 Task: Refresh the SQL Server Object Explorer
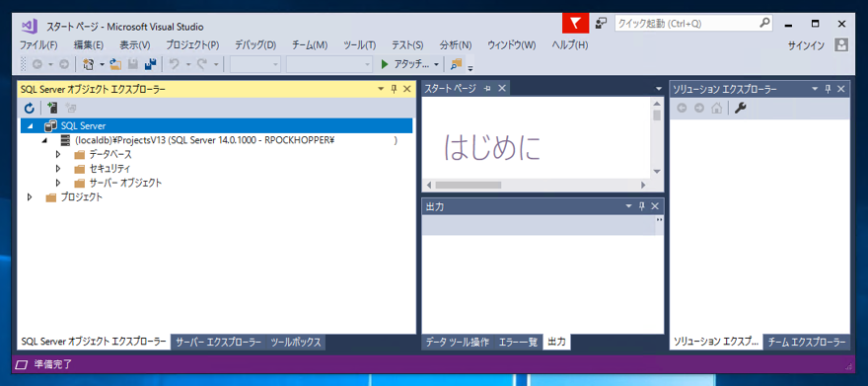tap(30, 108)
